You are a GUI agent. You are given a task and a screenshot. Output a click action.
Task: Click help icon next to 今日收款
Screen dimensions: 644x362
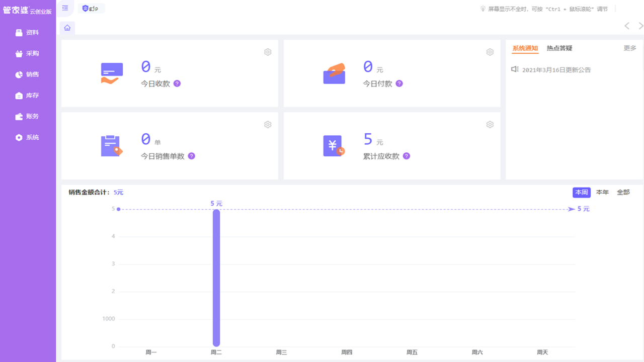tap(177, 83)
